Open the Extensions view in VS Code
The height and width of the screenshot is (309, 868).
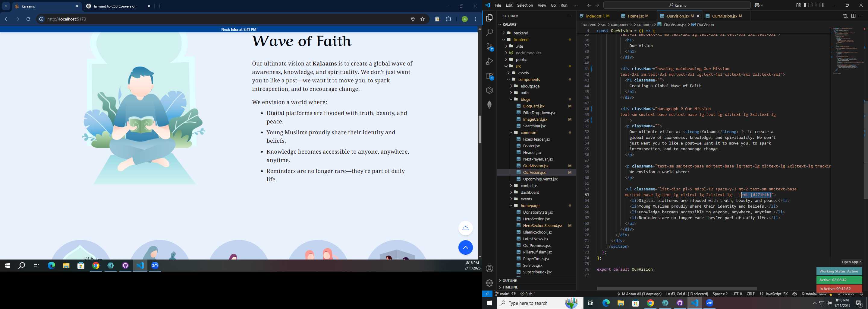point(489,76)
